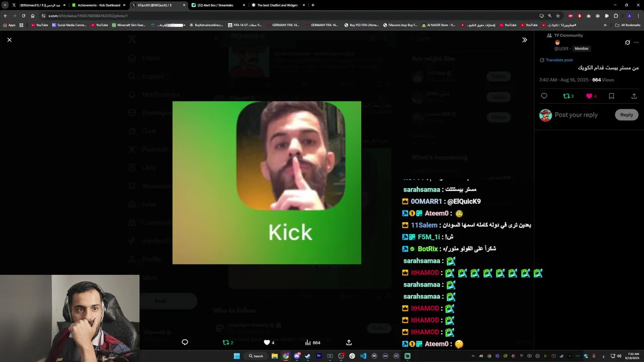Focus the Post your reply field
This screenshot has height=362, width=644.
pos(576,115)
